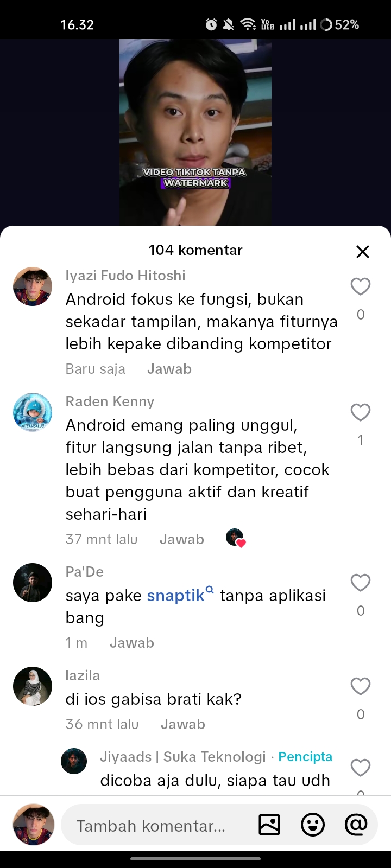Image resolution: width=391 pixels, height=868 pixels.
Task: Tap Jawab under Pa'De's comment
Action: tap(132, 643)
